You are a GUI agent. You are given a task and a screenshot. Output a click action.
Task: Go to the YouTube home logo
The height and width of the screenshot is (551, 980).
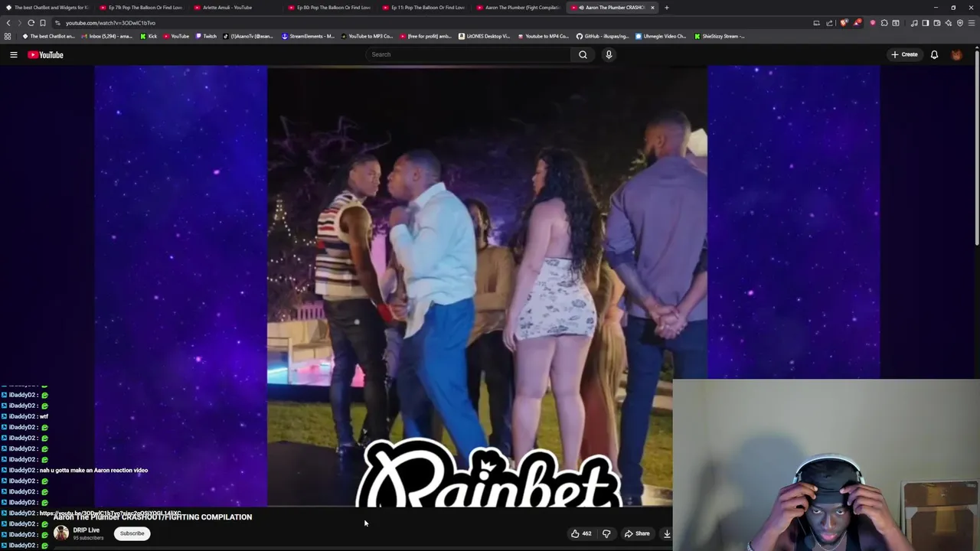point(45,54)
